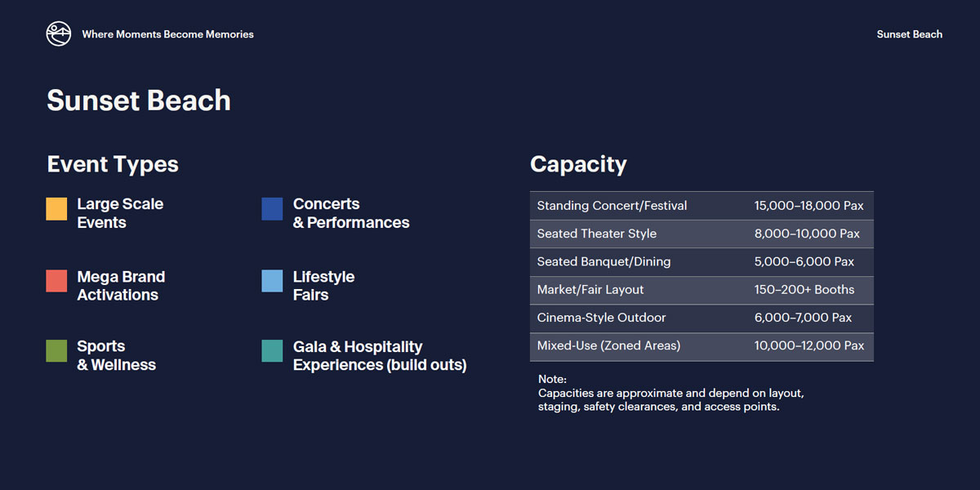Select the dark blue Concerts swatch
The height and width of the screenshot is (490, 980).
pos(272,208)
